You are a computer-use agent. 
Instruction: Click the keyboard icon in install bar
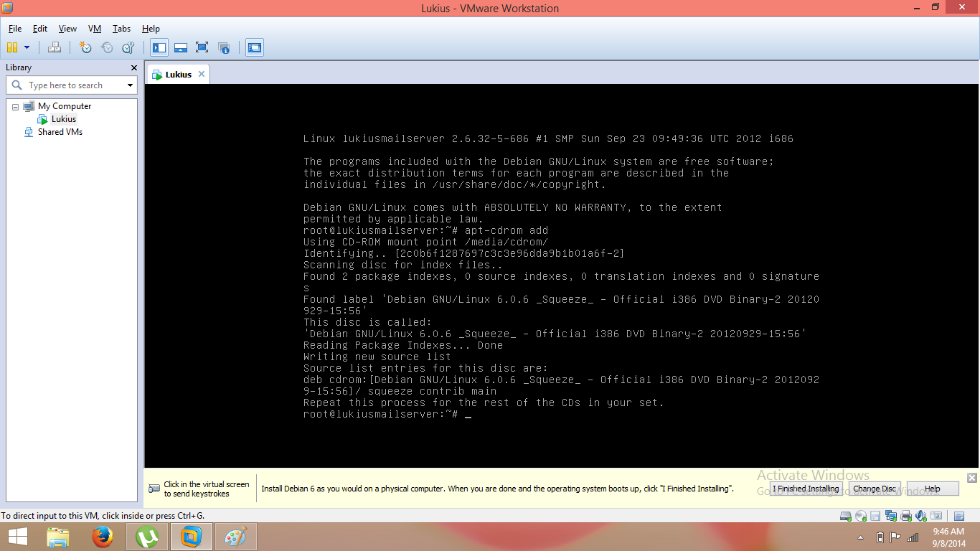tap(154, 489)
